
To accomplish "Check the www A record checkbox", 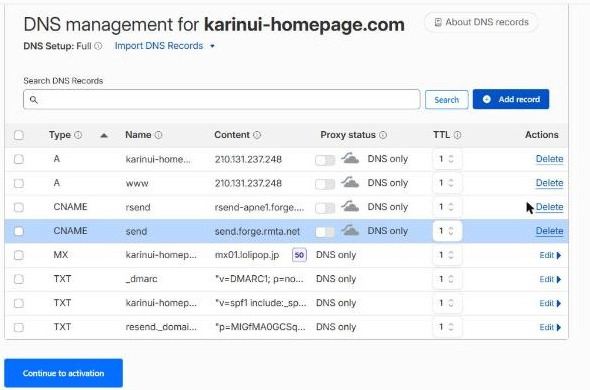I will tap(18, 183).
